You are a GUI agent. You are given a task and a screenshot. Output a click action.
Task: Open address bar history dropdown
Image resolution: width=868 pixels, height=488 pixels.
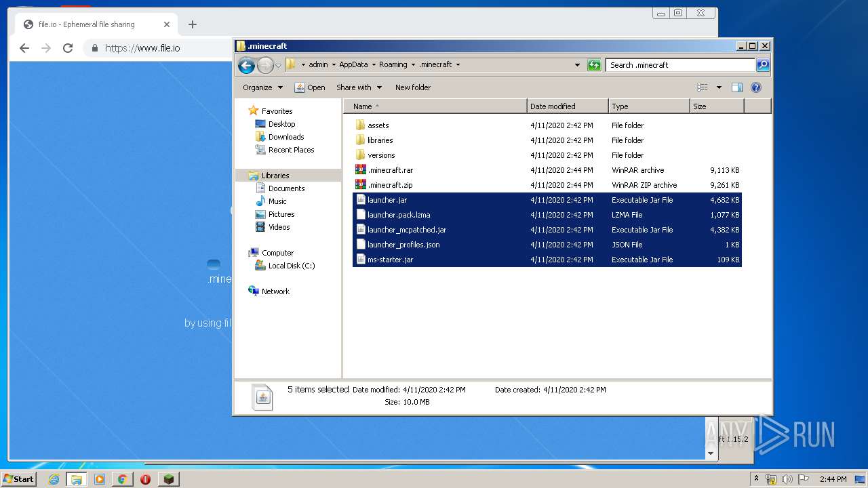pos(578,65)
